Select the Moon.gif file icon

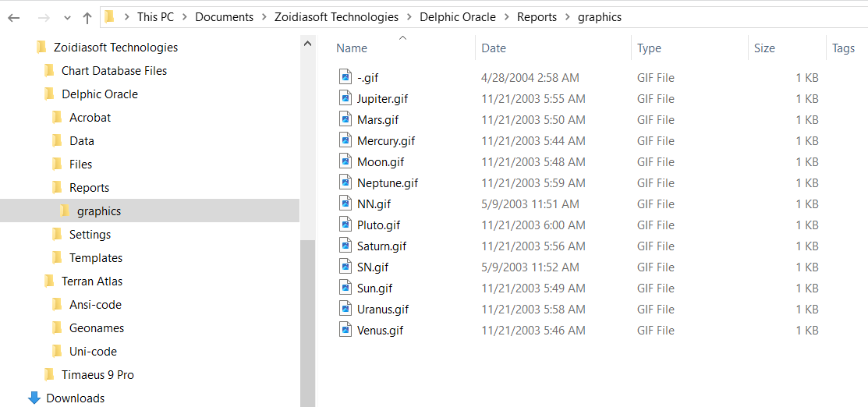345,161
